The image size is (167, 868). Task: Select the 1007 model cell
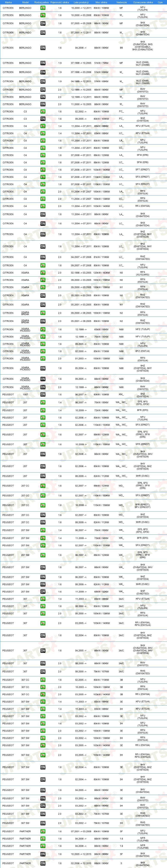point(25,395)
